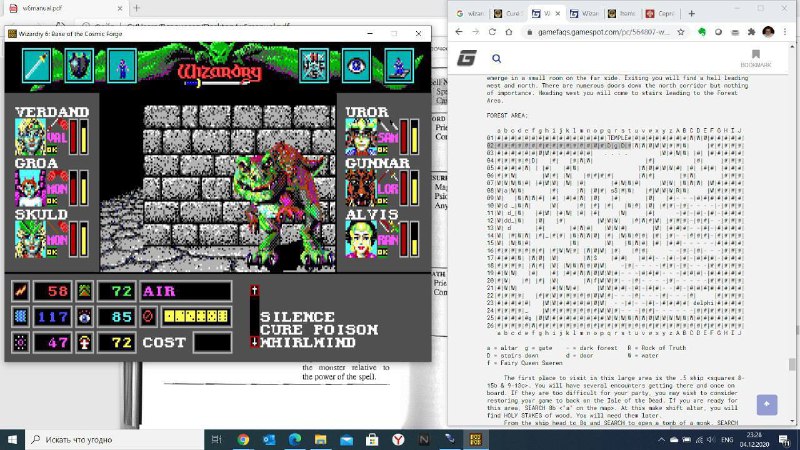Click the Chrome home button

[x=509, y=32]
